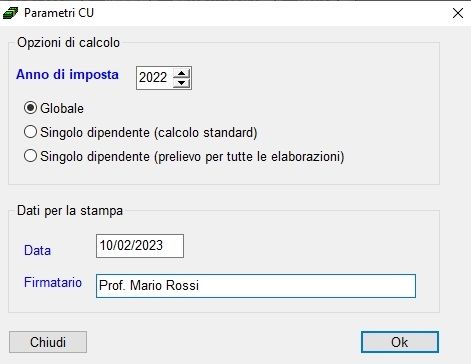
Task: Click the Anno di imposta bold label
Action: point(67,75)
